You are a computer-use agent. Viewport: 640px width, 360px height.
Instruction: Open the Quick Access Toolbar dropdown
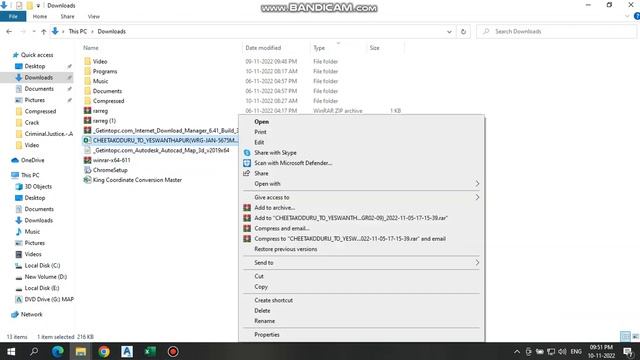pyautogui.click(x=38, y=5)
